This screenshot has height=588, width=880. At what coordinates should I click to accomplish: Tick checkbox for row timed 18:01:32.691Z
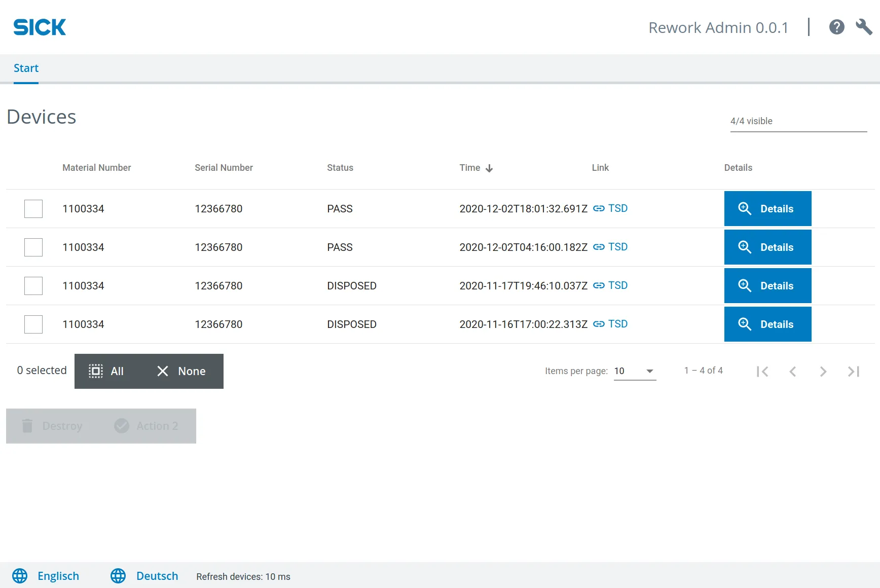pyautogui.click(x=33, y=209)
